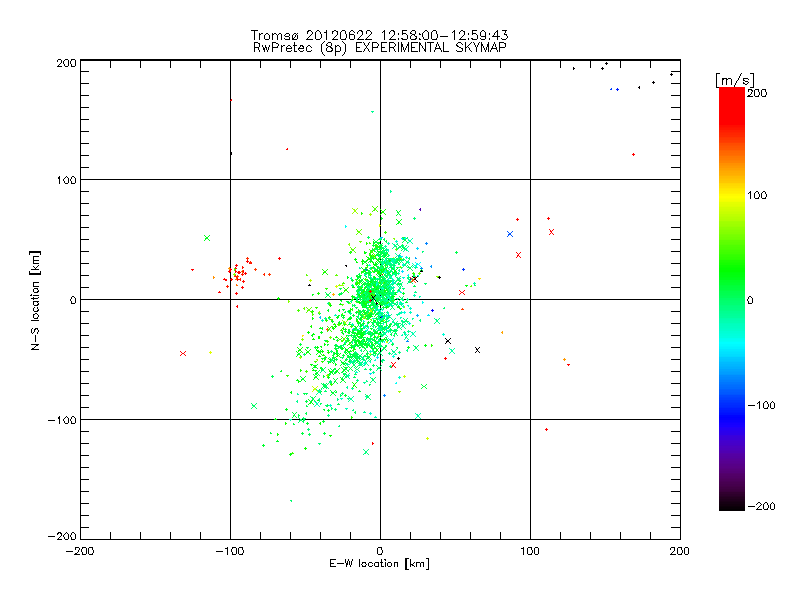Click the '100' label on the color bar

[757, 195]
